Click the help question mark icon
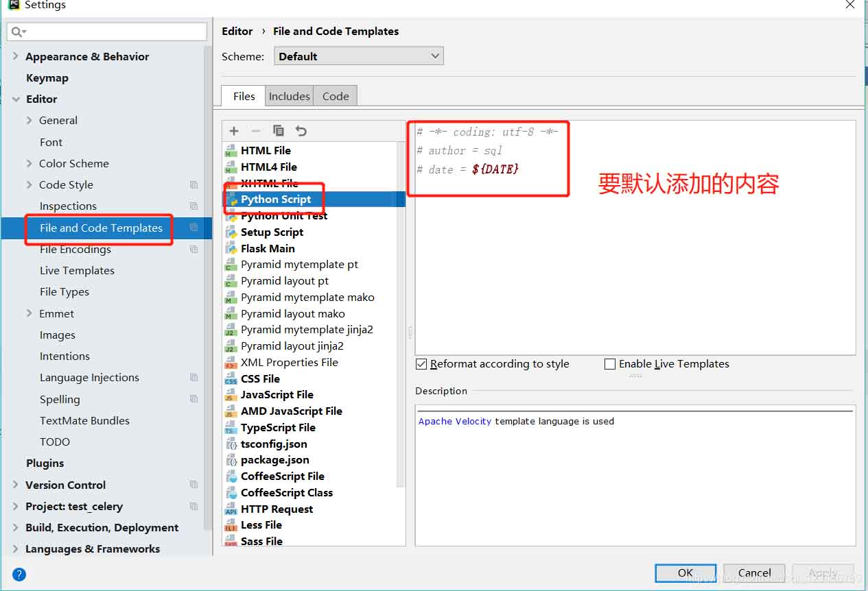This screenshot has height=591, width=868. coord(19,575)
